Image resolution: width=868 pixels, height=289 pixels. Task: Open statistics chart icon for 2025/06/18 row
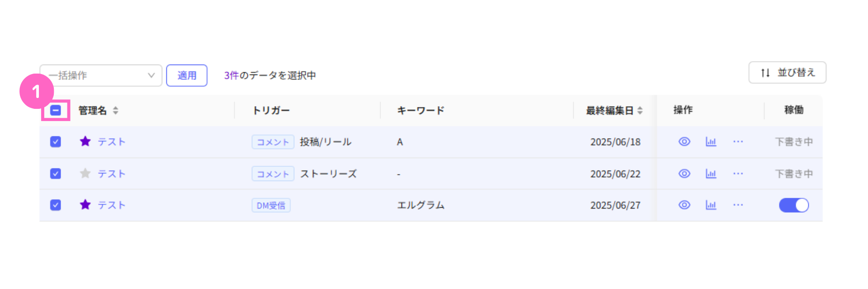click(x=711, y=142)
